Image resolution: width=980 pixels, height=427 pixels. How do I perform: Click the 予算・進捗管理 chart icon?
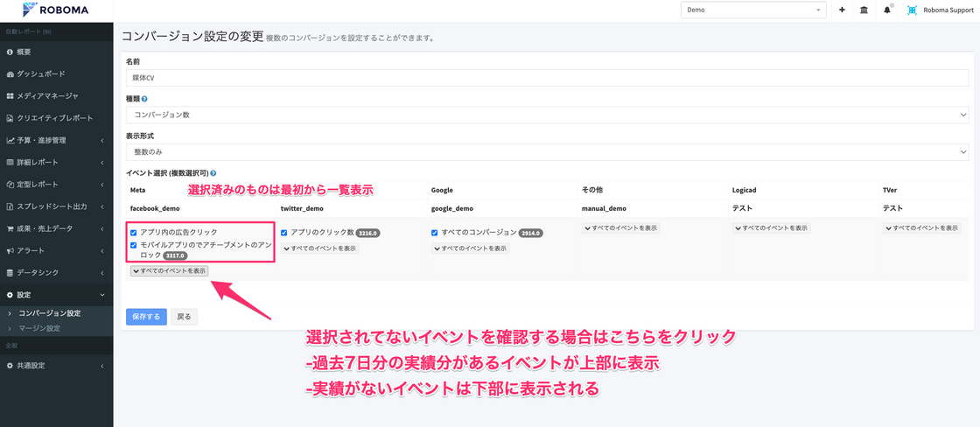pos(10,140)
